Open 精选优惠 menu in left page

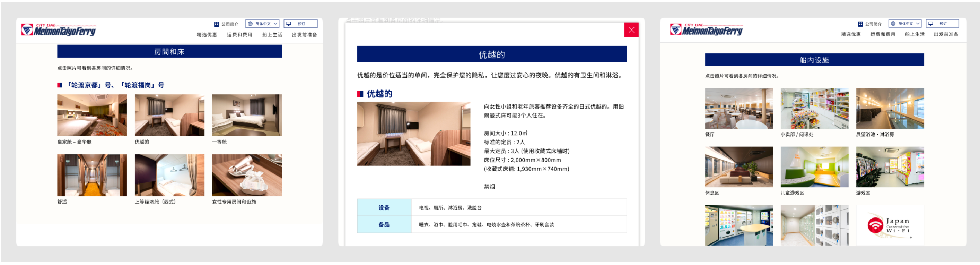point(207,35)
